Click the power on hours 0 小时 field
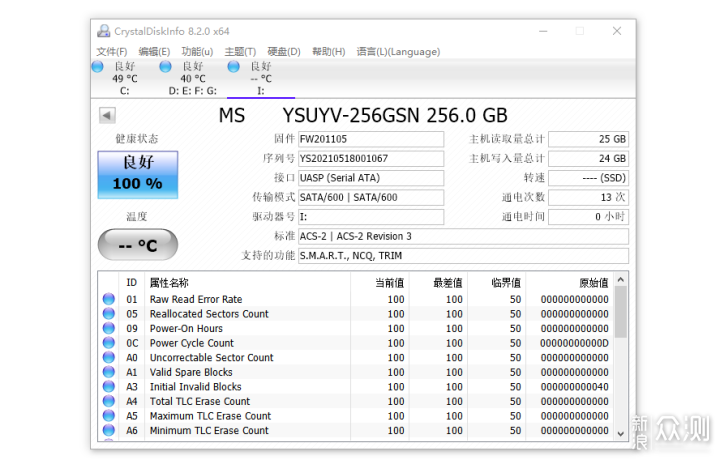 pyautogui.click(x=589, y=217)
